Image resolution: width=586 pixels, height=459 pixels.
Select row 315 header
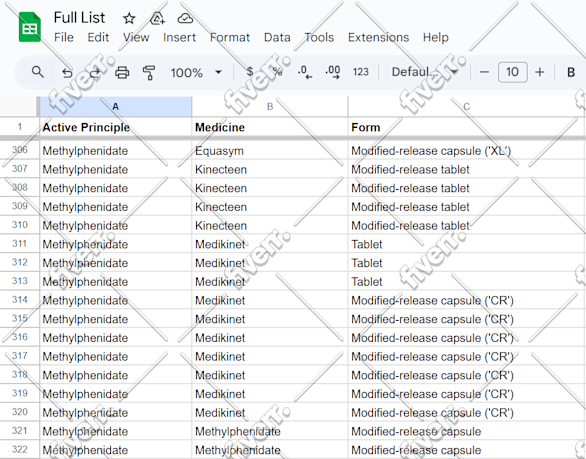(19, 318)
